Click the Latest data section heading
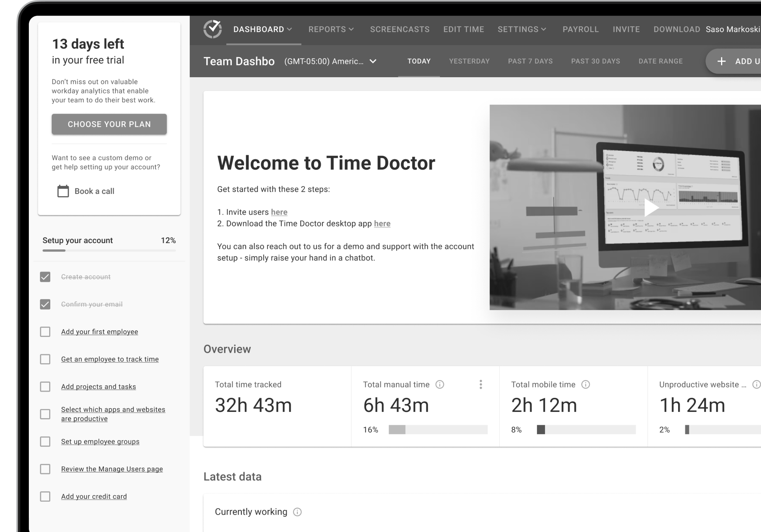The width and height of the screenshot is (761, 532). (x=232, y=477)
